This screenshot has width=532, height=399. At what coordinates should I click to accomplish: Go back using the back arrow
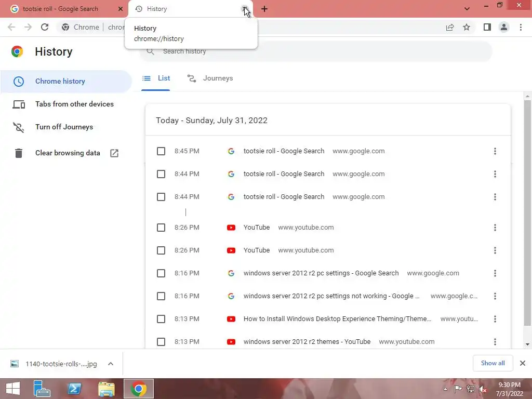(11, 27)
